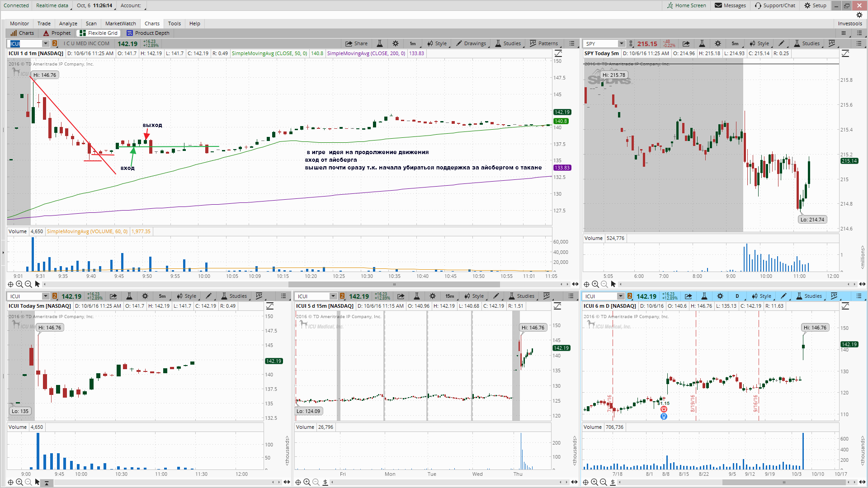868x488 pixels.
Task: Open Setup menu
Action: [x=815, y=5]
